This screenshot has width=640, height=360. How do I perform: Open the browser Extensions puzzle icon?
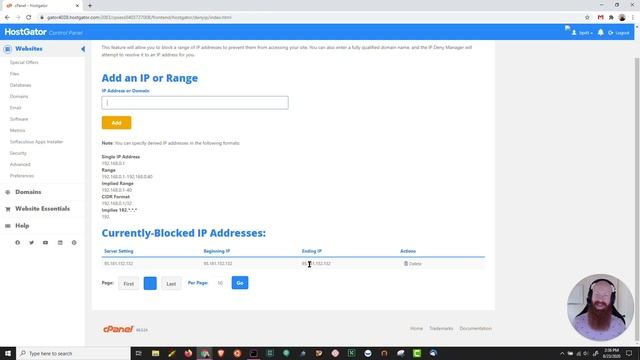(x=611, y=18)
